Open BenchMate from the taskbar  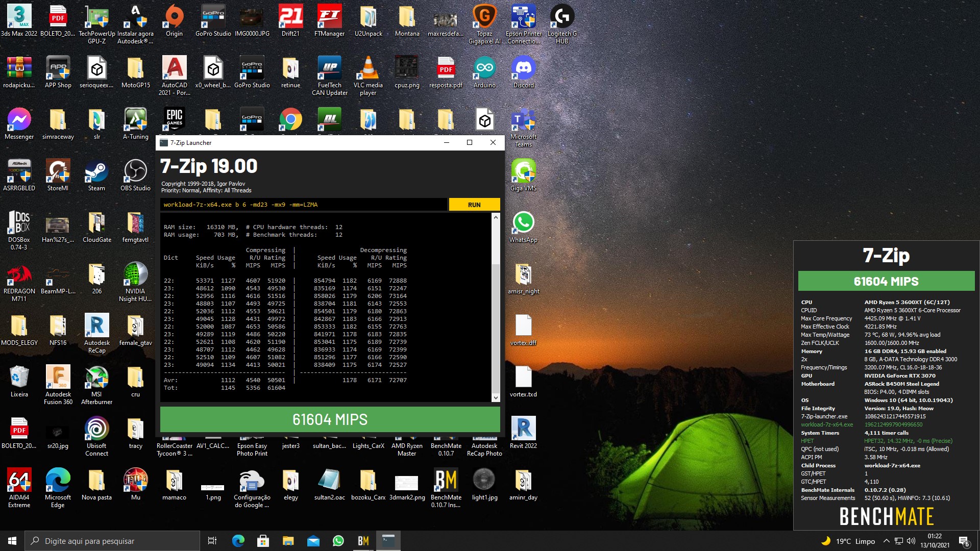pyautogui.click(x=363, y=541)
